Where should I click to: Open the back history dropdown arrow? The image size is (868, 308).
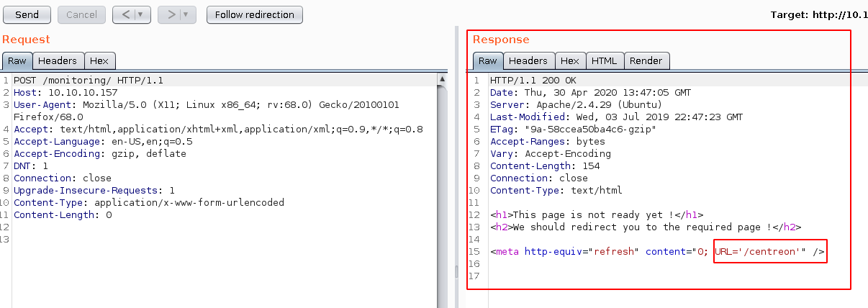(140, 14)
